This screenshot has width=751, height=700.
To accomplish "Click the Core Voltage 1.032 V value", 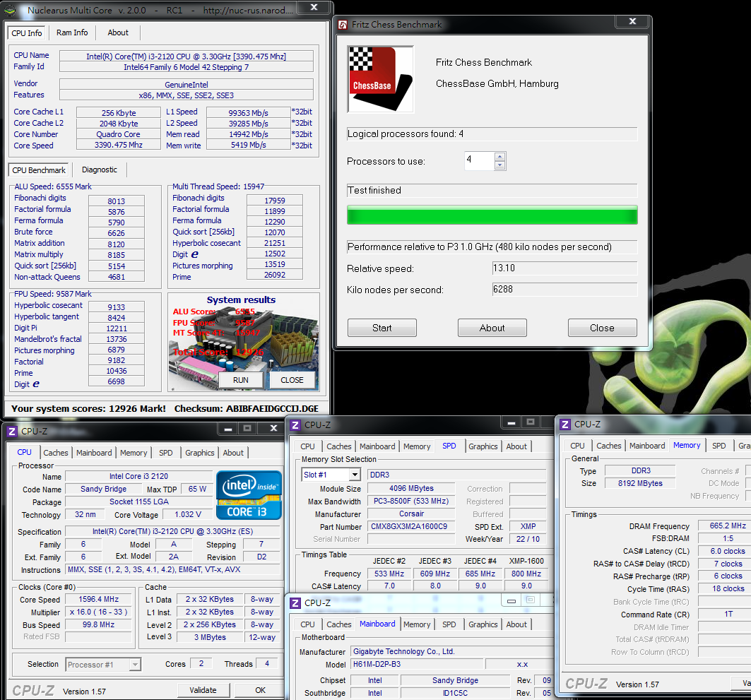I will (x=188, y=514).
